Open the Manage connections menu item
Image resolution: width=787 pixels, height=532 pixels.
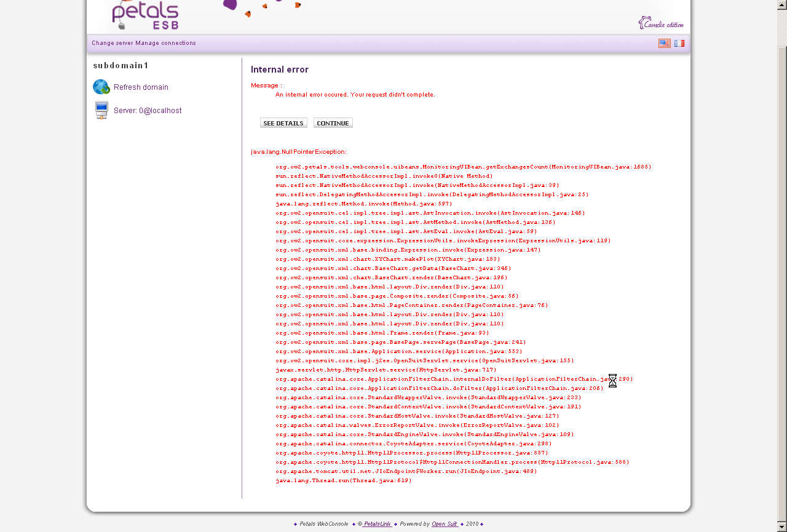(166, 43)
